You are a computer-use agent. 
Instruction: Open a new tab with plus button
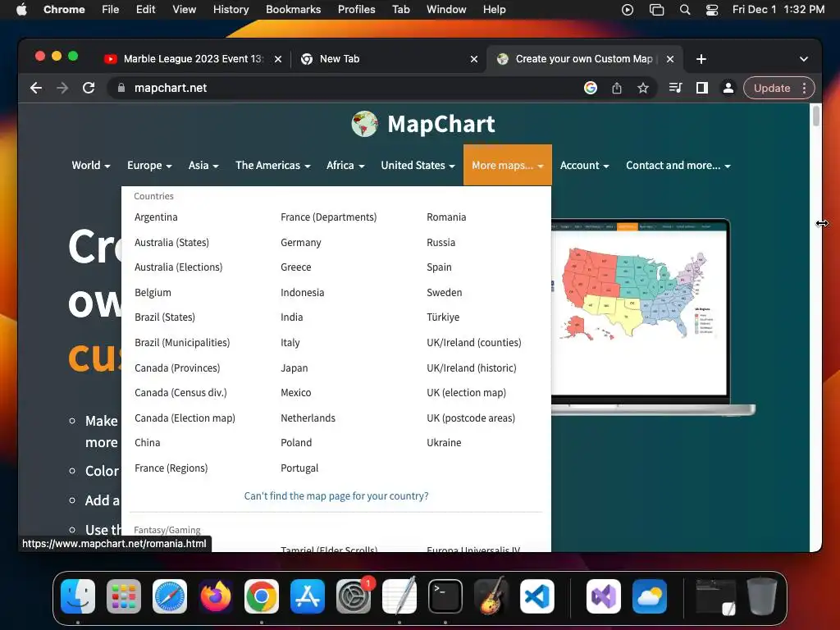(701, 59)
